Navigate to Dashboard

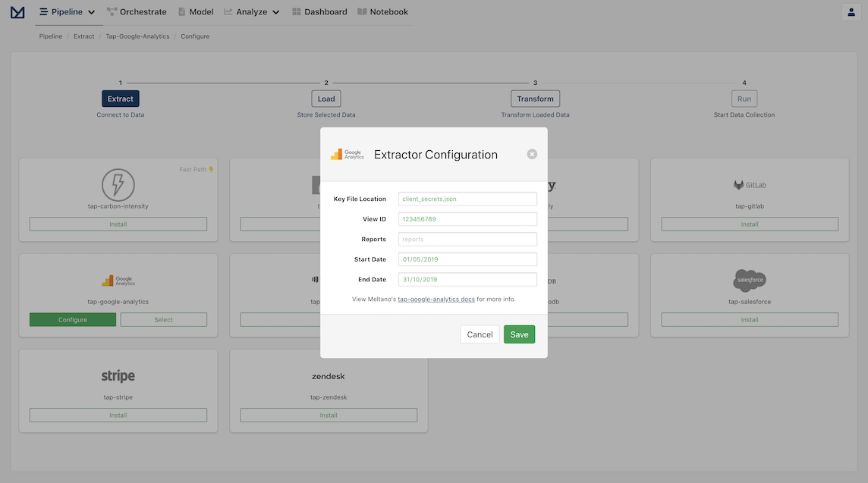click(x=319, y=12)
